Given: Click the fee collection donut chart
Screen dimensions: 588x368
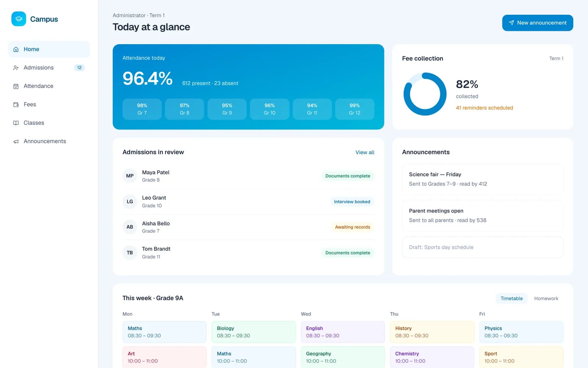Looking at the screenshot, I should (x=425, y=94).
